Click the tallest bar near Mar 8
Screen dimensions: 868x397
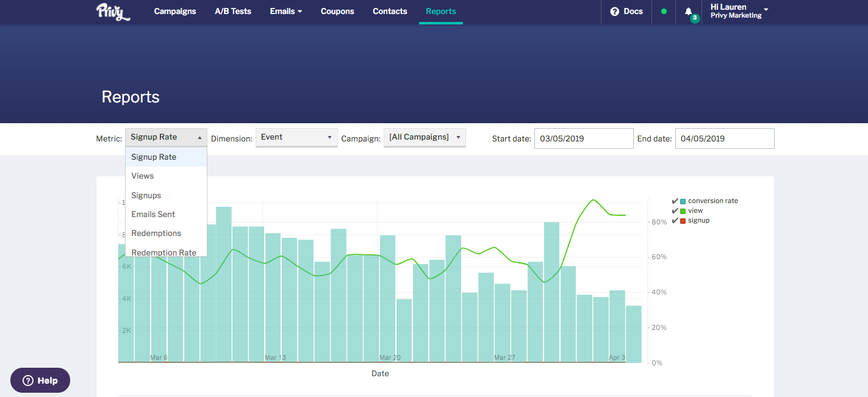[x=224, y=284]
